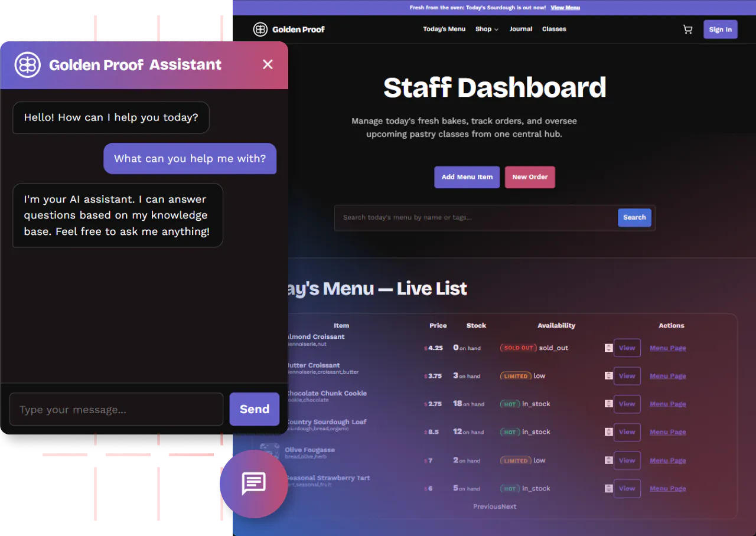View the Olive Fougasse item
This screenshot has height=536, width=756.
point(627,460)
